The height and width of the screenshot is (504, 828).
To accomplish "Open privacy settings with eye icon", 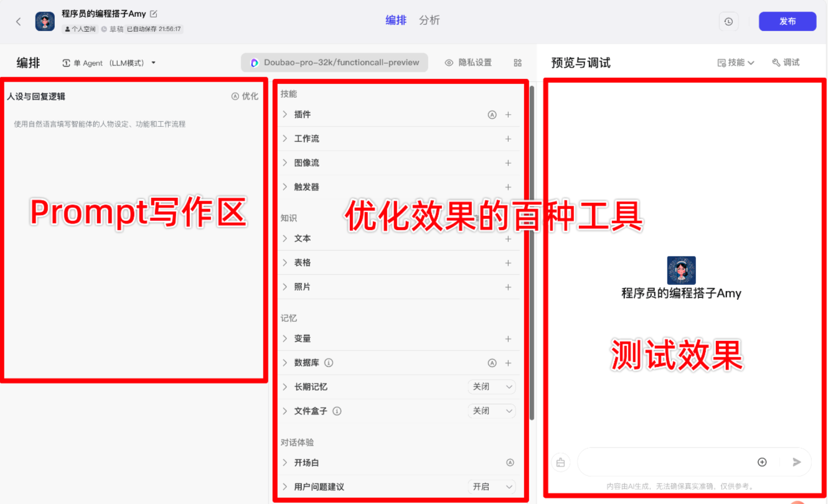I will tap(468, 63).
